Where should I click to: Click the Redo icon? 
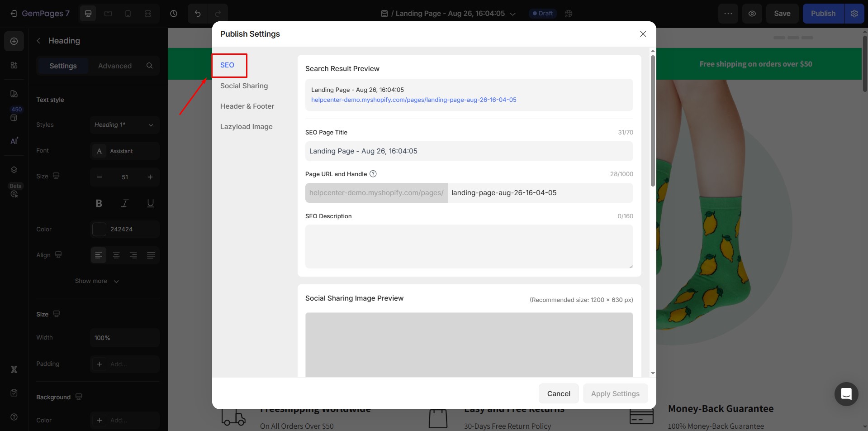tap(219, 13)
